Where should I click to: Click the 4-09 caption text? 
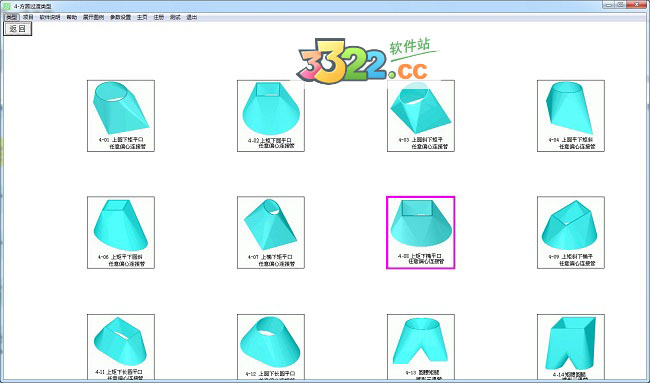[572, 260]
